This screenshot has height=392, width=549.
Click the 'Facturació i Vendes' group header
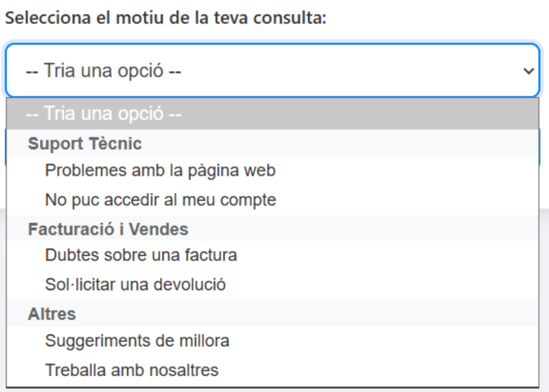point(108,229)
